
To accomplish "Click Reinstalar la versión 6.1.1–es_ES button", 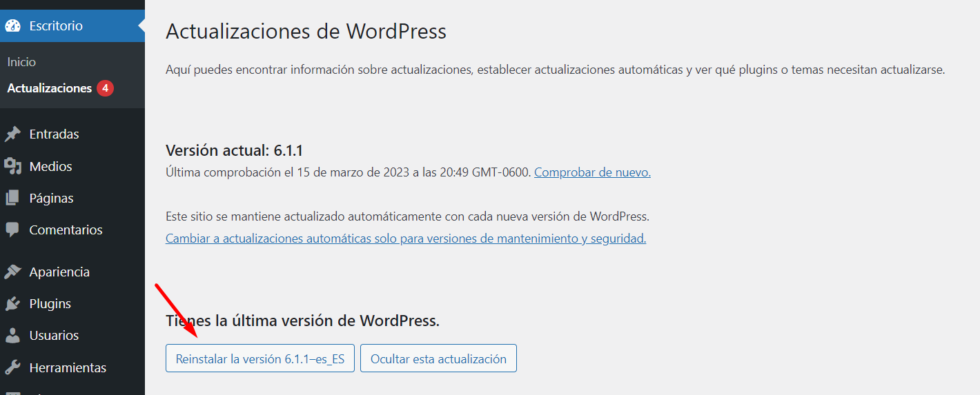I will 260,358.
